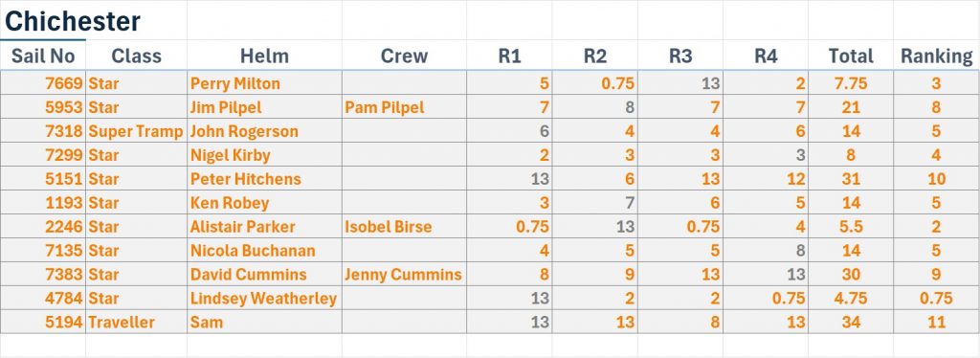Select the Ranking column header
Viewport: 980px width, 358px height.
pyautogui.click(x=936, y=56)
